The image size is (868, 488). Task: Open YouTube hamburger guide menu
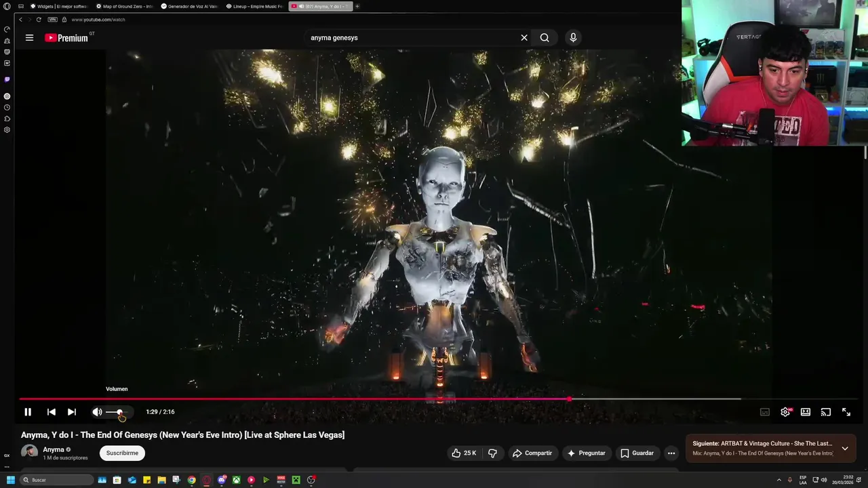29,38
